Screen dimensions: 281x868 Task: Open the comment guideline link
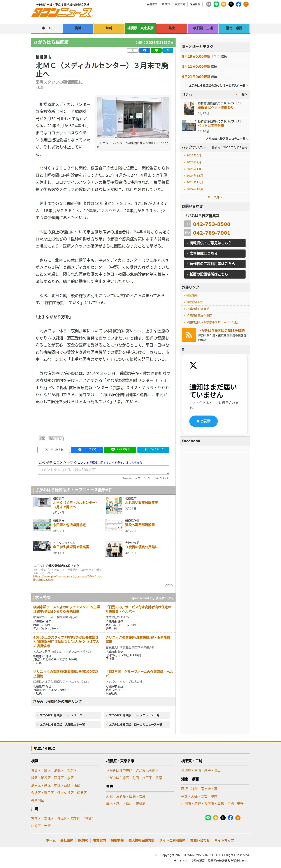(x=110, y=463)
